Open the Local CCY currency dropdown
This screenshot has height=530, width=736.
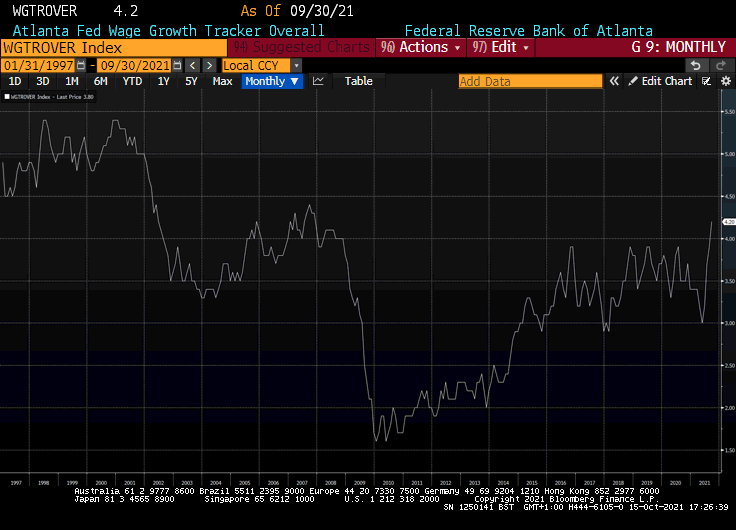(x=261, y=65)
